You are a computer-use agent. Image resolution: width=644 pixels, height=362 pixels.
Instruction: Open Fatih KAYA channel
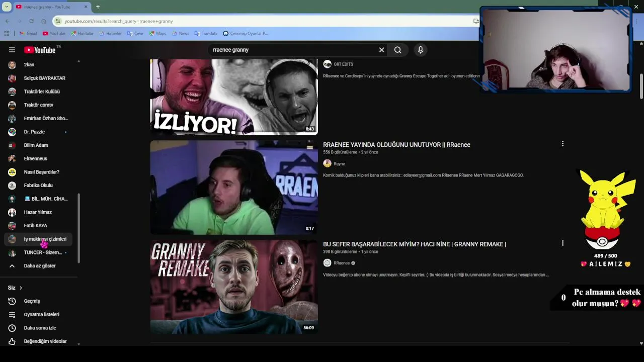(x=38, y=226)
